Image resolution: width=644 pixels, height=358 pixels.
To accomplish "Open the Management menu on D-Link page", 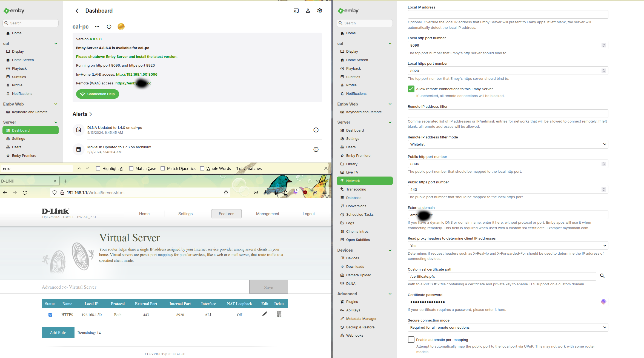I will 268,214.
